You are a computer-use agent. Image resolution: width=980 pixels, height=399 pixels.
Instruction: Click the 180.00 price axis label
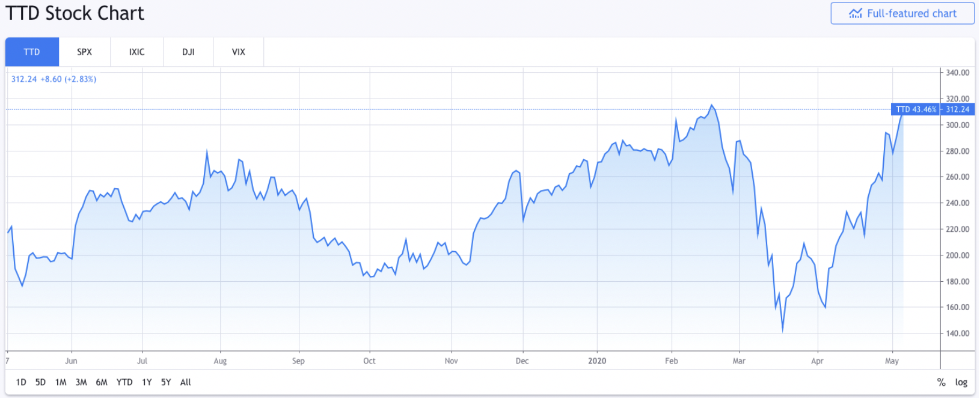958,281
